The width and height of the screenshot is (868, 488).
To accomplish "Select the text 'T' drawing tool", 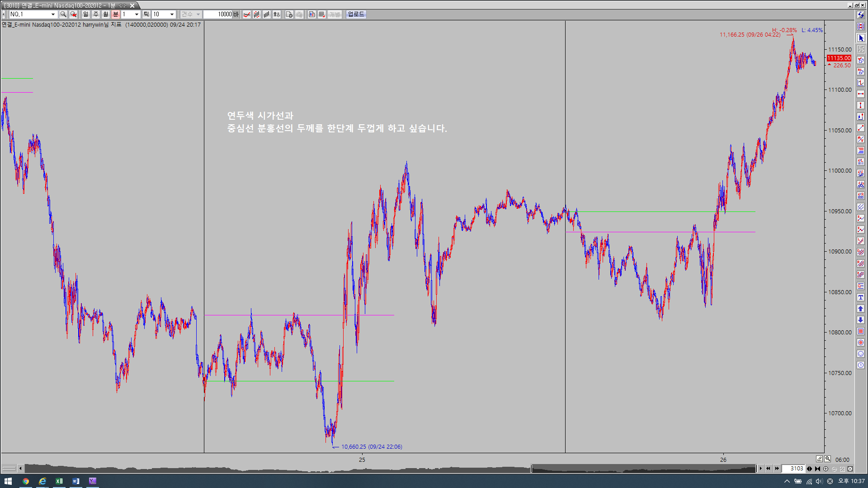I will pos(861,297).
